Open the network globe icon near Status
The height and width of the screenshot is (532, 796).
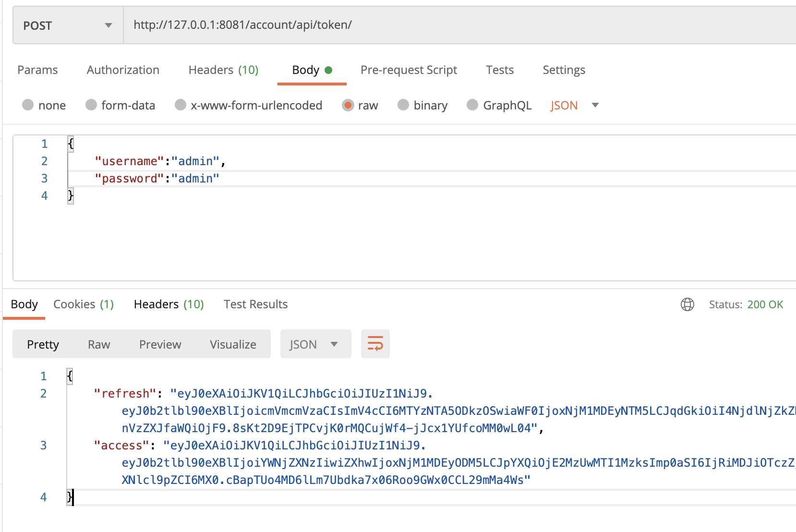(687, 304)
